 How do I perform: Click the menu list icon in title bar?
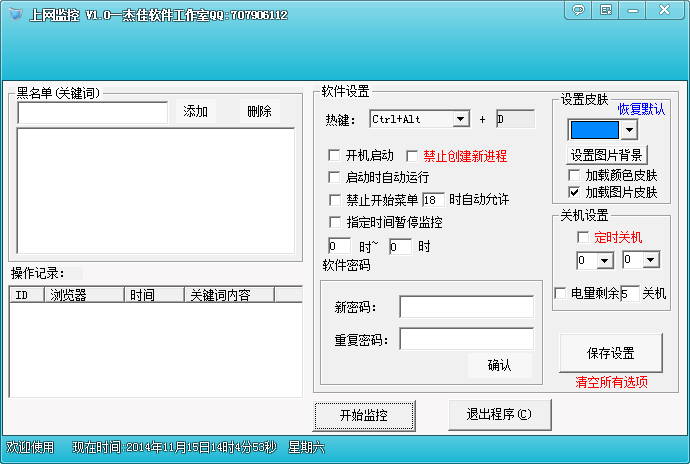pos(606,10)
